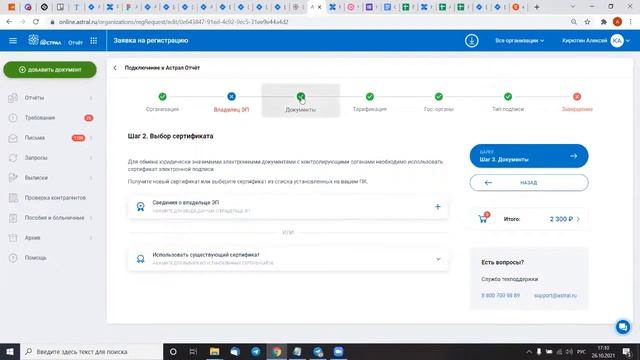Open the hamburger menu in header
The height and width of the screenshot is (360, 640).
pyautogui.click(x=13, y=40)
